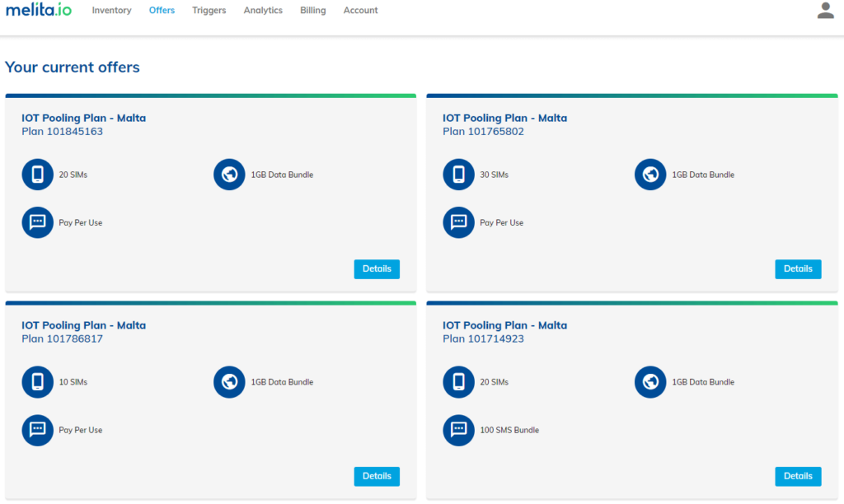The width and height of the screenshot is (844, 504).
Task: Click SIM icon in plan 101765802
Action: click(458, 175)
